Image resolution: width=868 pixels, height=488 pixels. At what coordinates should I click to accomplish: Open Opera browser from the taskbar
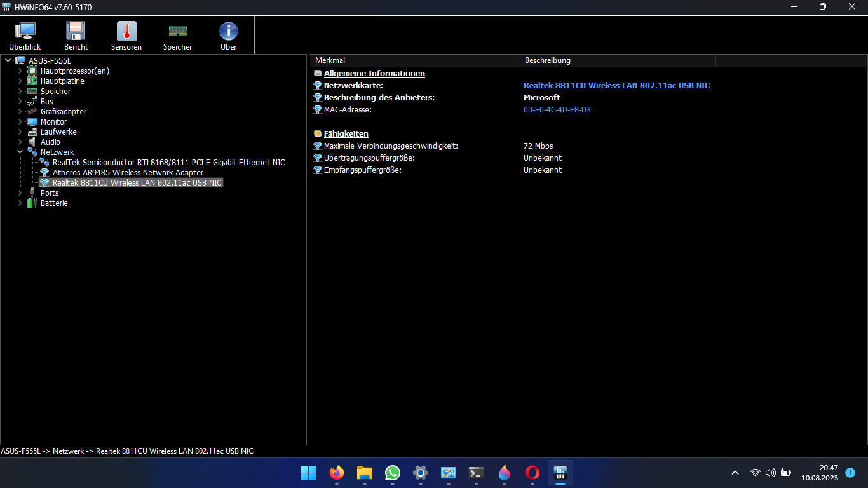[532, 473]
